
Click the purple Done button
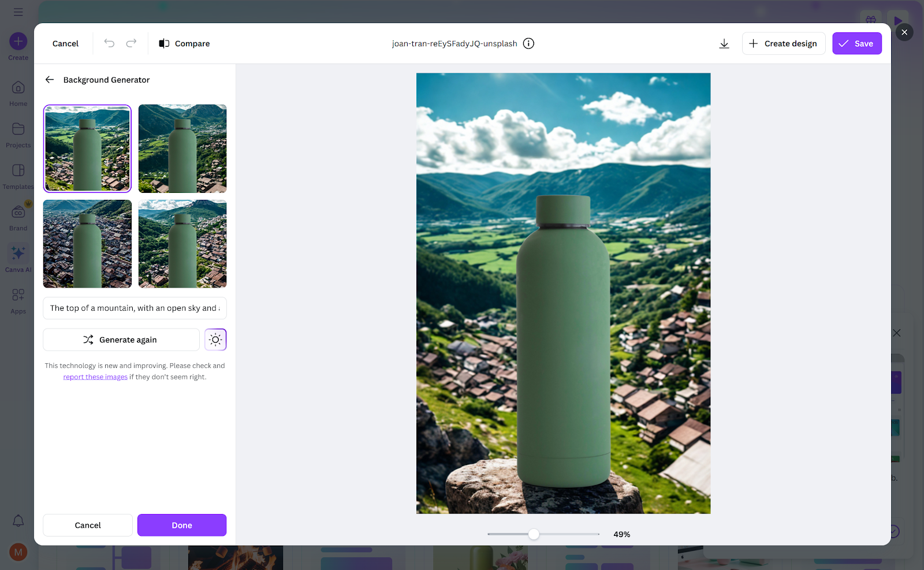click(x=182, y=525)
